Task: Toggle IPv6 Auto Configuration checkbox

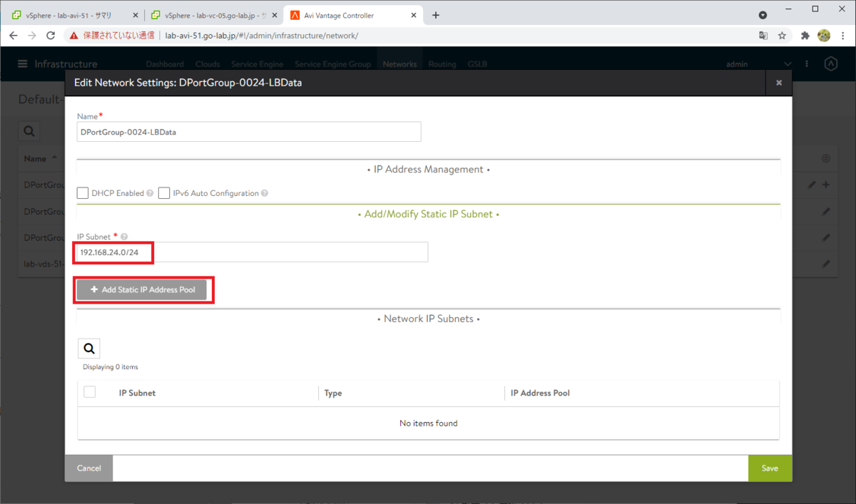Action: (164, 193)
